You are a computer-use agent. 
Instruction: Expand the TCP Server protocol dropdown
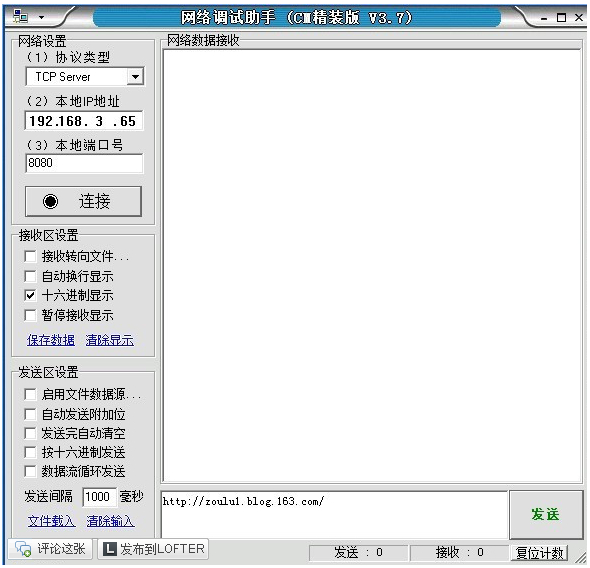[x=135, y=77]
